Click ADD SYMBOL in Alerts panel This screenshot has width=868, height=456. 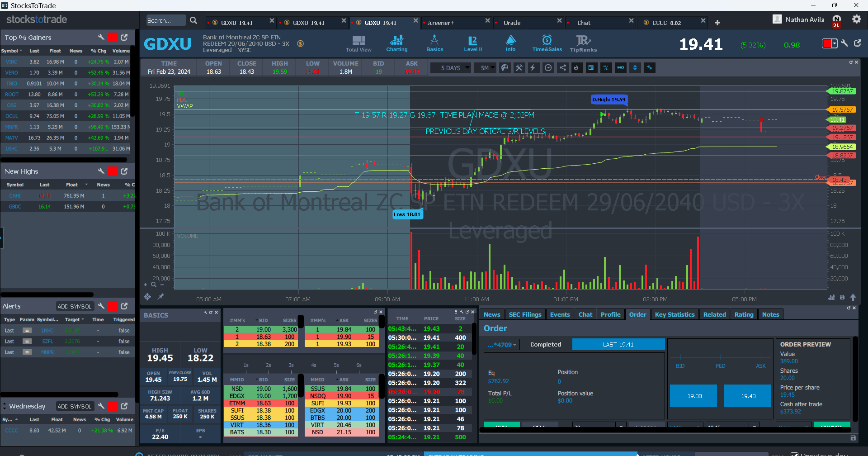point(75,306)
